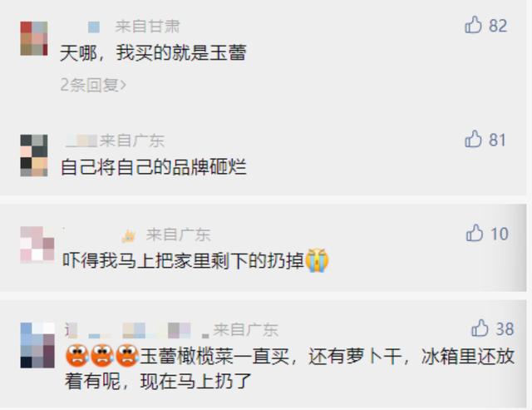Open the blue avatar beside 玉蕾橄榄菜 comment
Viewport: 532px width, 410px height.
37,345
